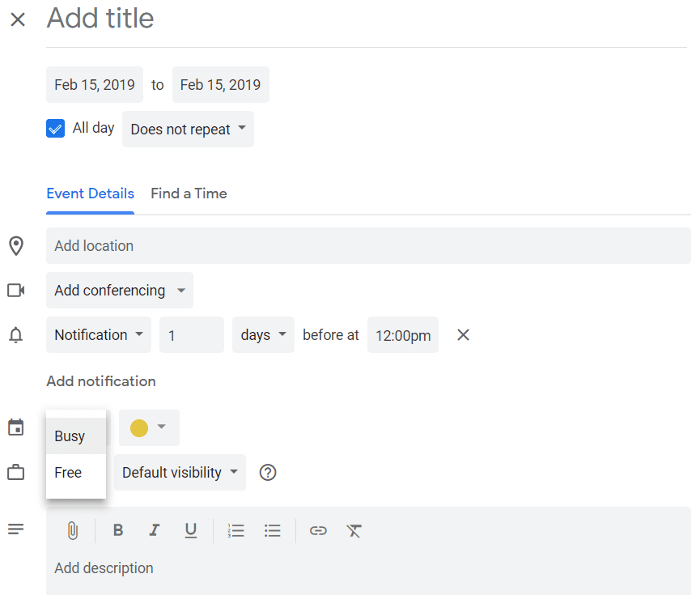Insert a numbered list

[x=235, y=530]
